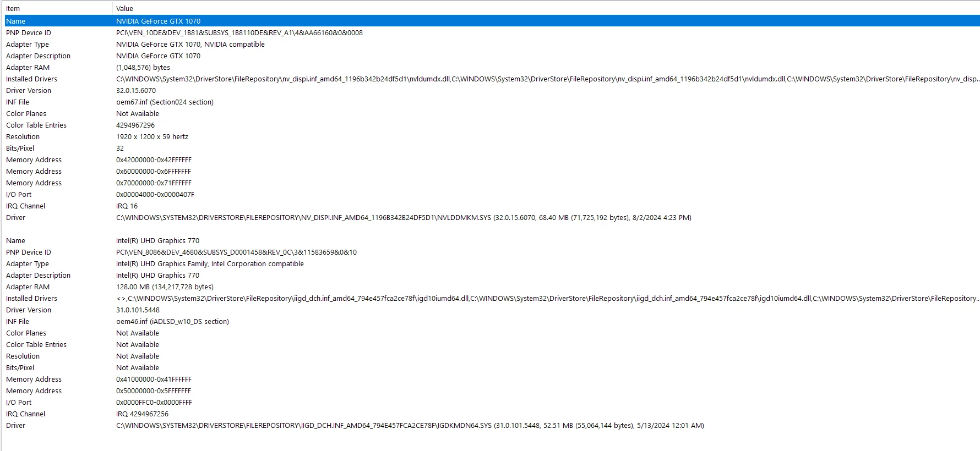Image resolution: width=980 pixels, height=451 pixels.
Task: Select the Color Table Entries Not Available row
Action: pyautogui.click(x=492, y=344)
